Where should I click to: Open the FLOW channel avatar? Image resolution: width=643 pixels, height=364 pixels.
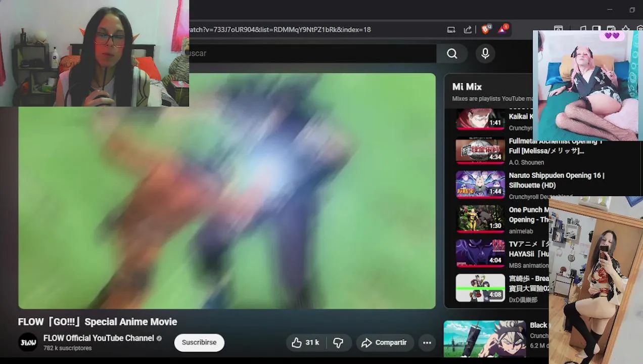tap(28, 342)
